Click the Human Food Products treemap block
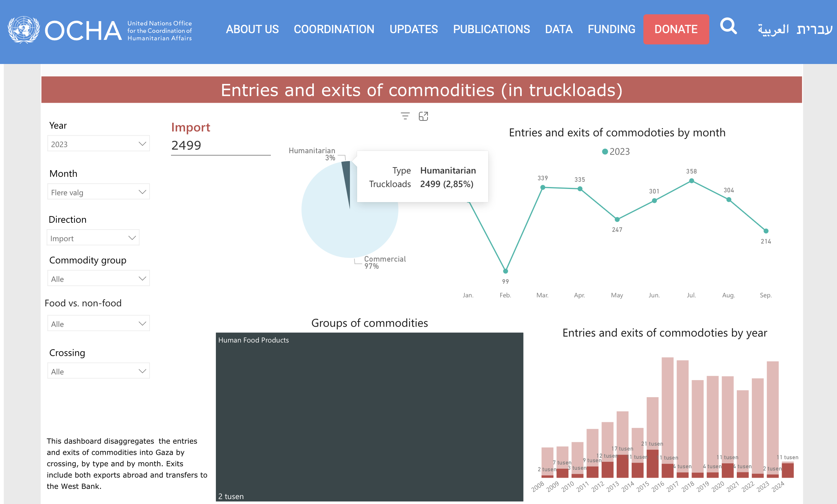The image size is (837, 504). pos(369,417)
